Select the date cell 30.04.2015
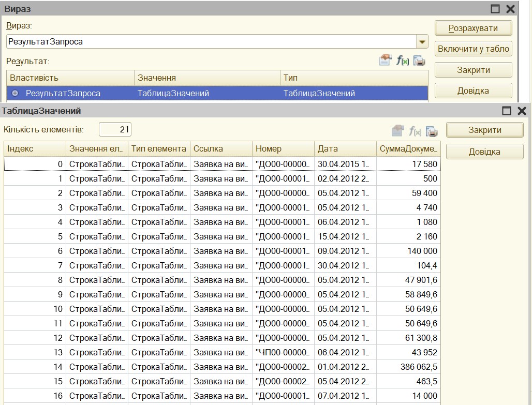The image size is (532, 405). tap(345, 164)
